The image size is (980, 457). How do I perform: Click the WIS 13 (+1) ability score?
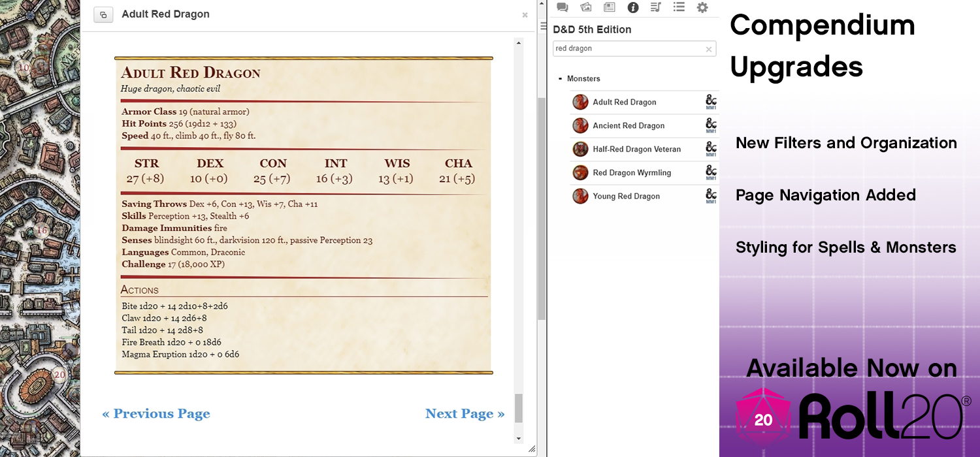(397, 170)
